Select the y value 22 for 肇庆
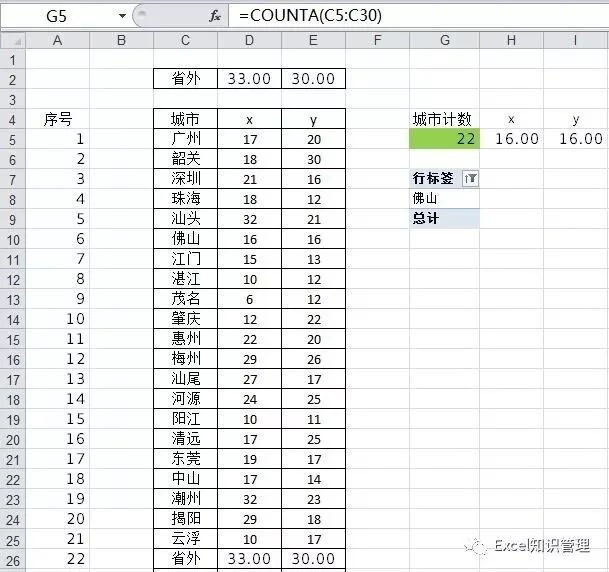This screenshot has width=609, height=572. point(313,319)
